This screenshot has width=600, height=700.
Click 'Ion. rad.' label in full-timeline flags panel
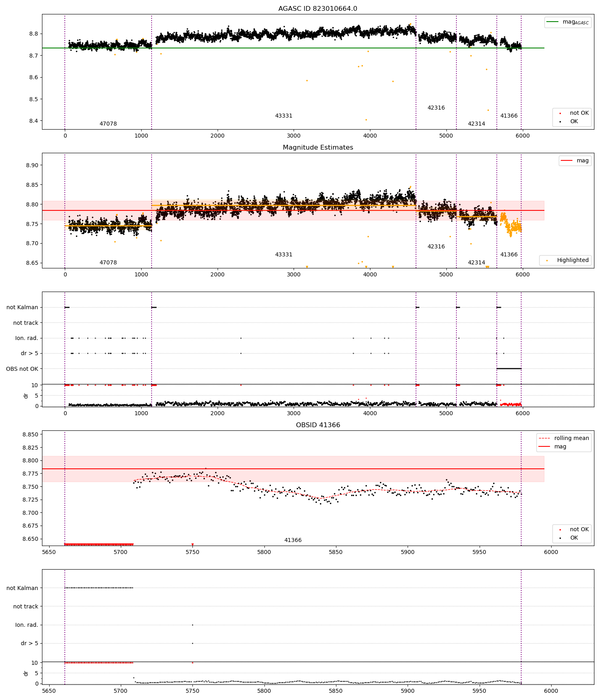tap(27, 338)
